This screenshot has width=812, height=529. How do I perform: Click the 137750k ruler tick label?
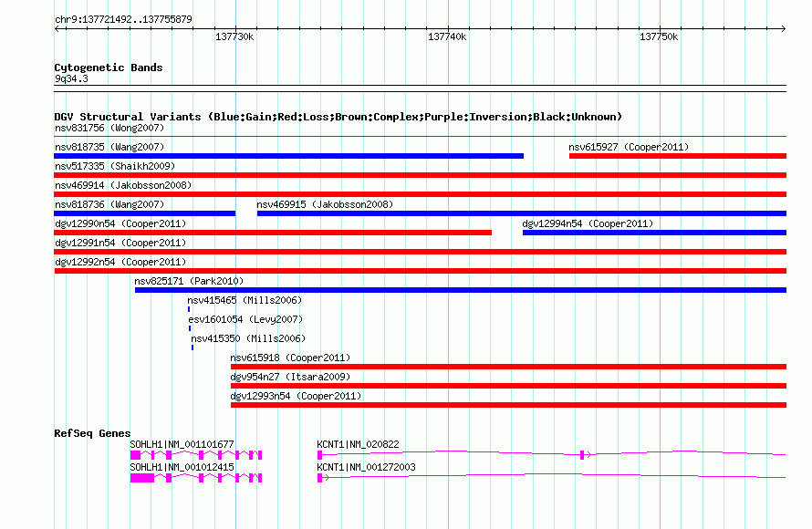[x=659, y=36]
